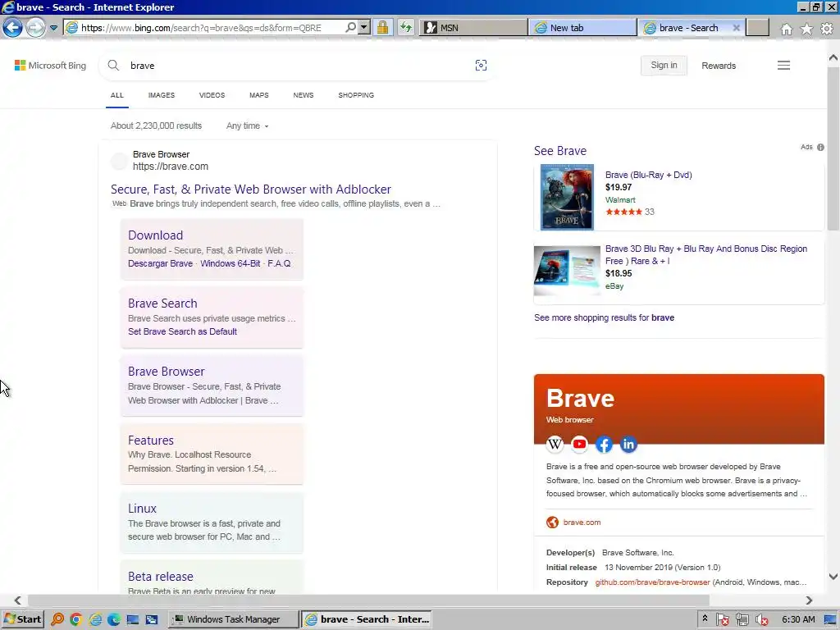Click the Microsoft Bing logo

click(50, 66)
